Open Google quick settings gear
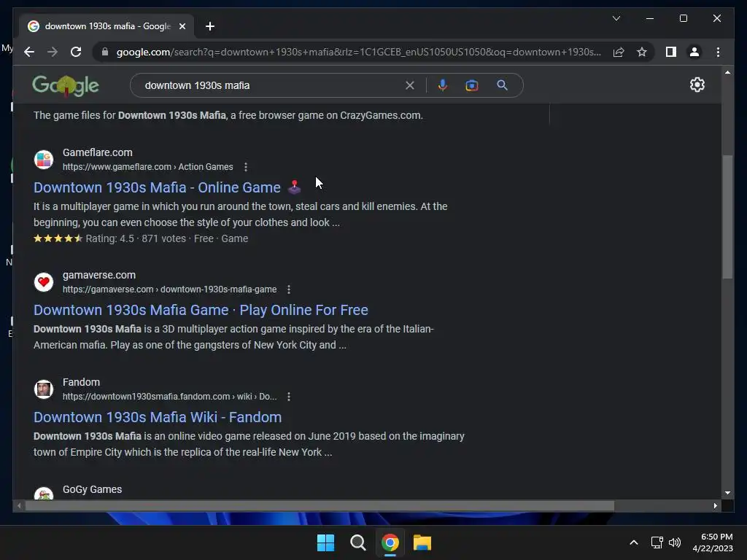 697,85
